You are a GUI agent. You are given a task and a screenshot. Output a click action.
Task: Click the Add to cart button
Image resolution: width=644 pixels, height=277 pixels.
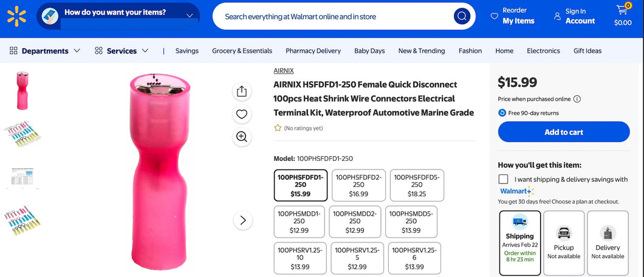[x=563, y=132]
